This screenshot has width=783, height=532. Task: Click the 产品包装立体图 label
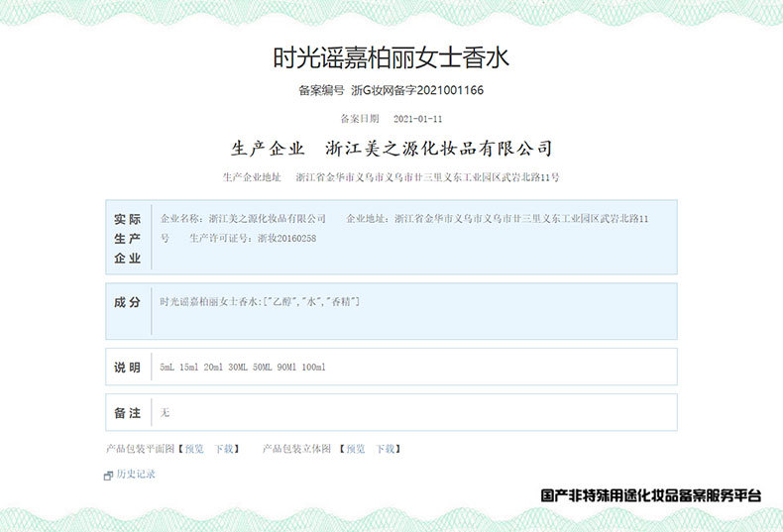[296, 449]
